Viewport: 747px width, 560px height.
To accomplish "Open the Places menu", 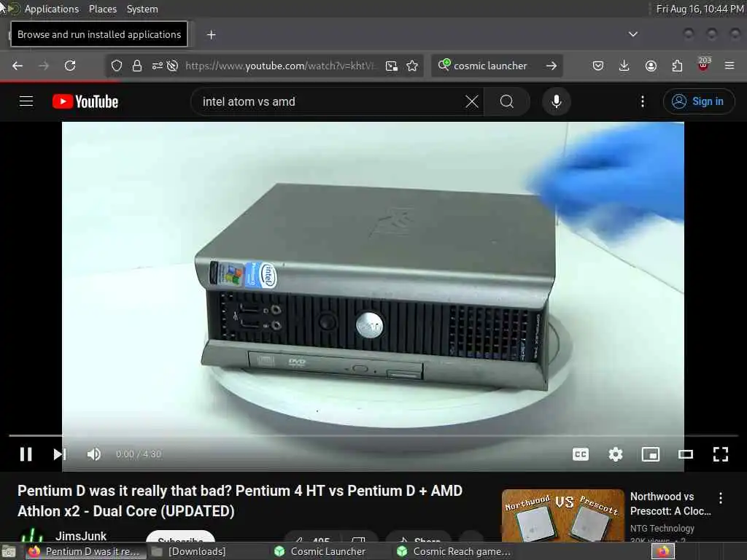I will pos(102,9).
